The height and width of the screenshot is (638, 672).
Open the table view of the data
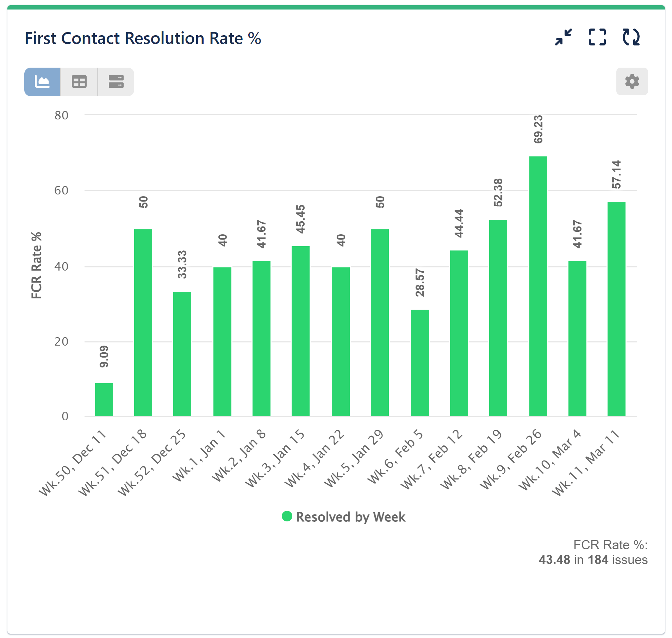click(x=79, y=82)
